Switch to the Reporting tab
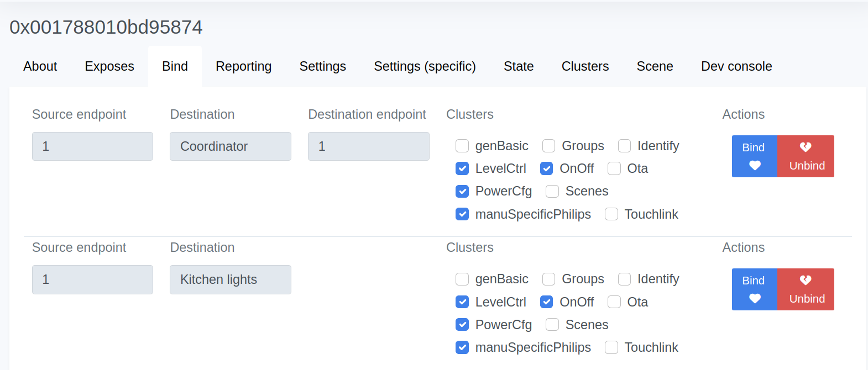This screenshot has height=370, width=868. (x=243, y=66)
